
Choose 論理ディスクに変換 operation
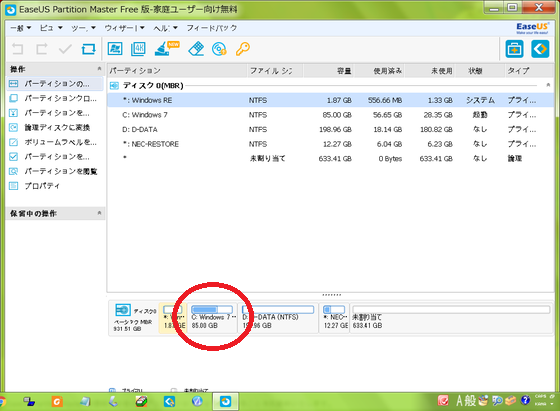[x=55, y=127]
